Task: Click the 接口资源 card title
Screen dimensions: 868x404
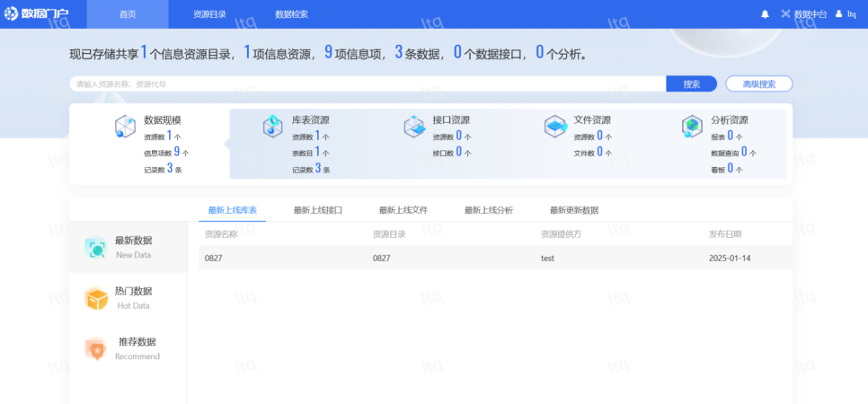Action: 451,120
